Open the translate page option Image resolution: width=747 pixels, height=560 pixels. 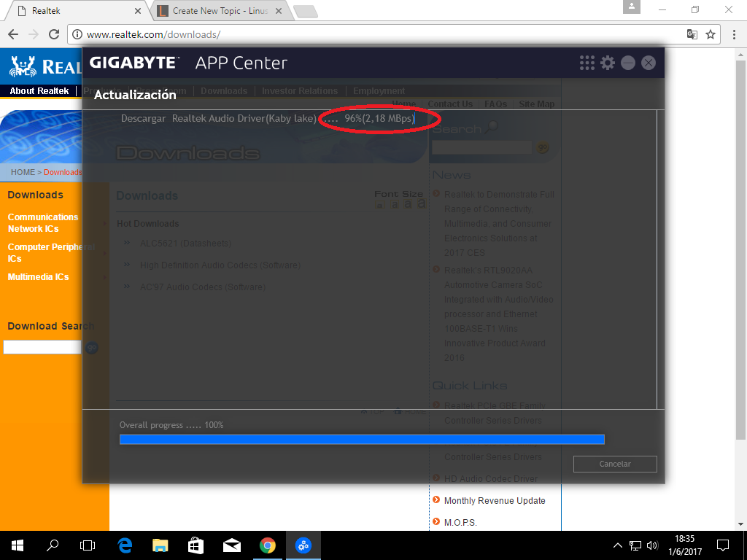[692, 34]
